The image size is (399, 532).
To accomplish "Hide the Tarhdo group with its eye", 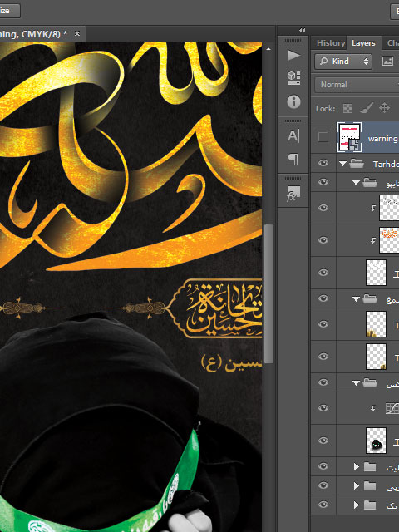I will pyautogui.click(x=323, y=163).
